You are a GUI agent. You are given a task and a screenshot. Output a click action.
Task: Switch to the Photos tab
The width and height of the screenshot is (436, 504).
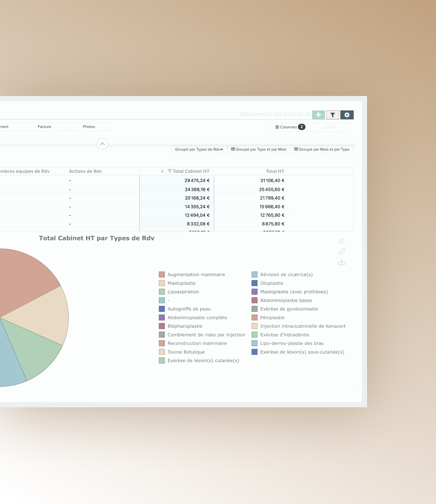coord(89,127)
